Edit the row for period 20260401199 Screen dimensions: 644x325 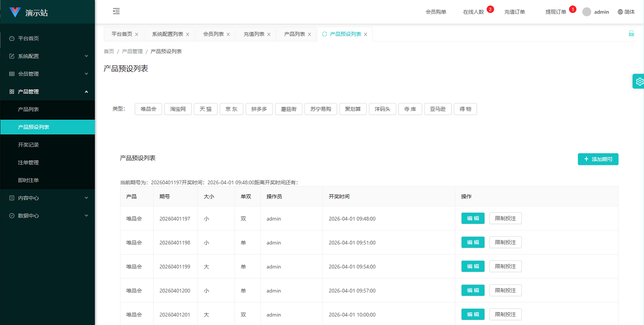[472, 266]
